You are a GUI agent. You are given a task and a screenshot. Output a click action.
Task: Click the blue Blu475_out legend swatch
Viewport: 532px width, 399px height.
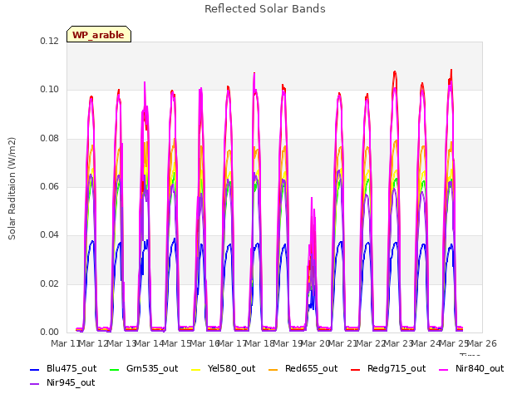(x=35, y=369)
